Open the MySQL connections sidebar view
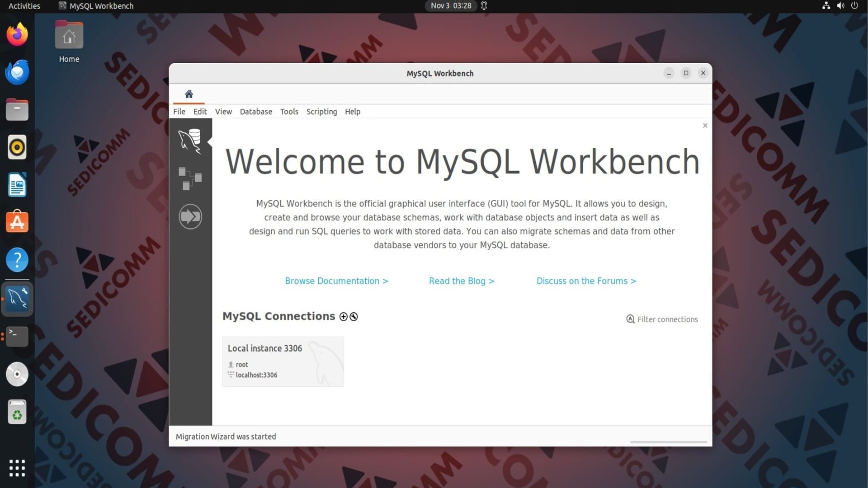 click(190, 141)
